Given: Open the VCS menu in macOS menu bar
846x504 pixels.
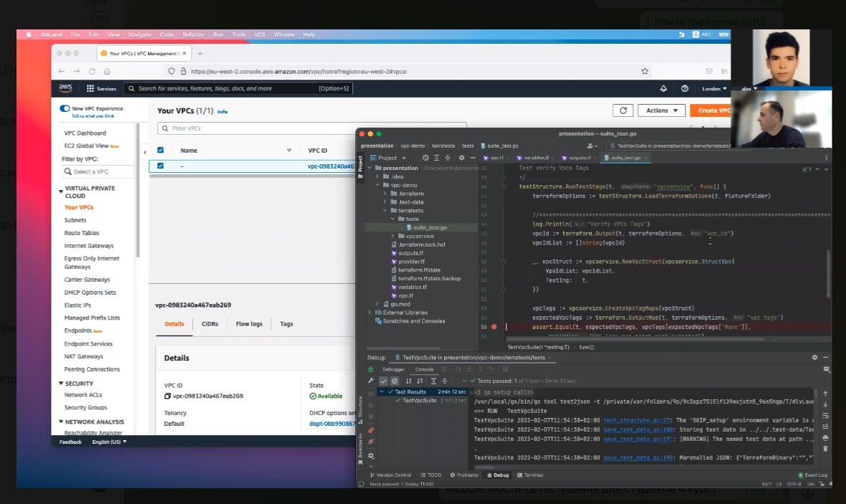Looking at the screenshot, I should (x=260, y=34).
